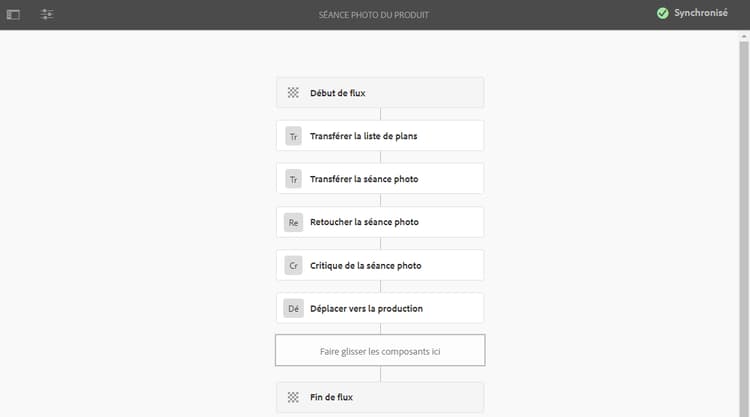Click the Début de flux checkered icon
The image size is (750, 417).
click(x=293, y=93)
